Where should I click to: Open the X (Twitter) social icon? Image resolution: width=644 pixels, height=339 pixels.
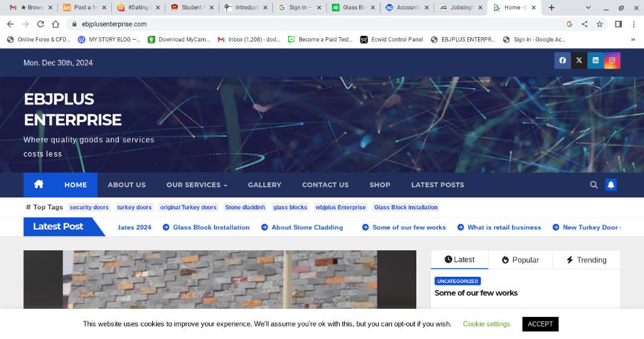click(579, 60)
